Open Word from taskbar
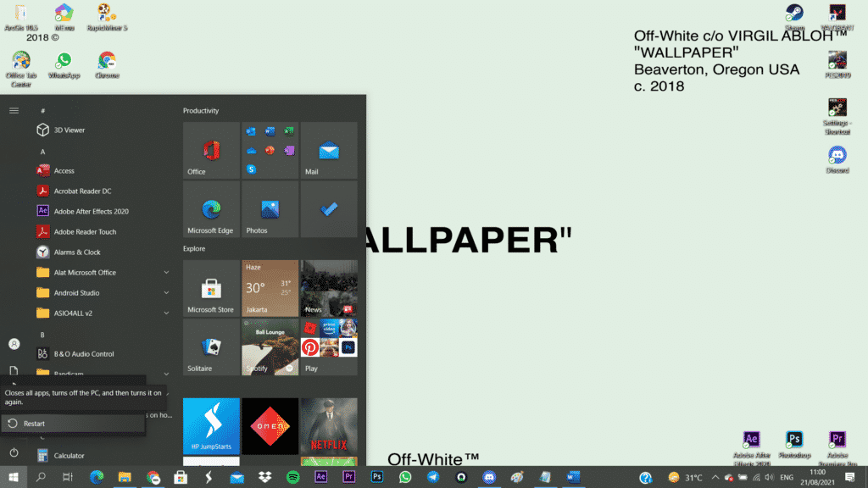 574,477
